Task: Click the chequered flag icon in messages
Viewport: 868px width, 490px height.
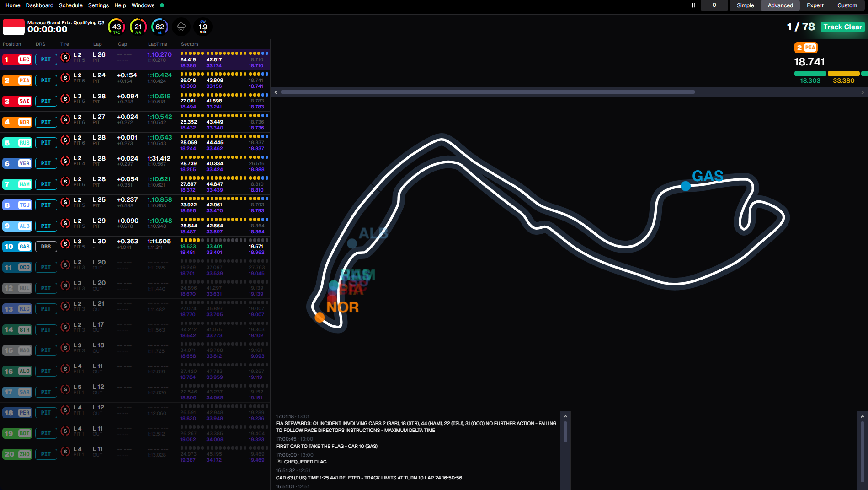Action: [x=279, y=462]
